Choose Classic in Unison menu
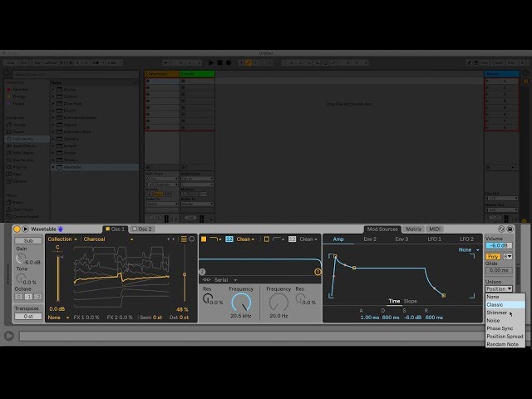Viewport: 532px width, 399px height. point(505,305)
